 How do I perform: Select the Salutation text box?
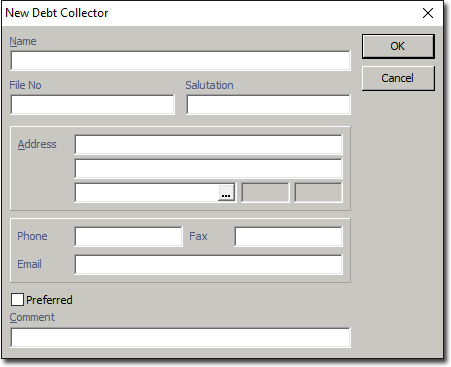click(x=268, y=105)
